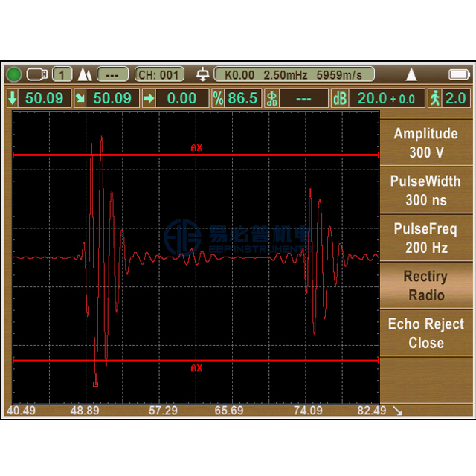Click the walking figure step icon
Screen dimensions: 476x476
435,98
